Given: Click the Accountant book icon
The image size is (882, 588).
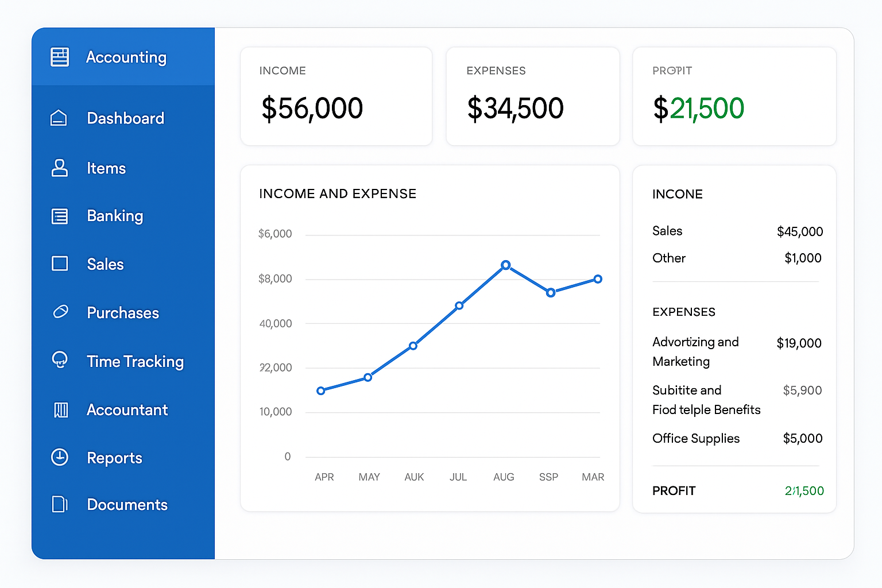Looking at the screenshot, I should click(x=60, y=409).
